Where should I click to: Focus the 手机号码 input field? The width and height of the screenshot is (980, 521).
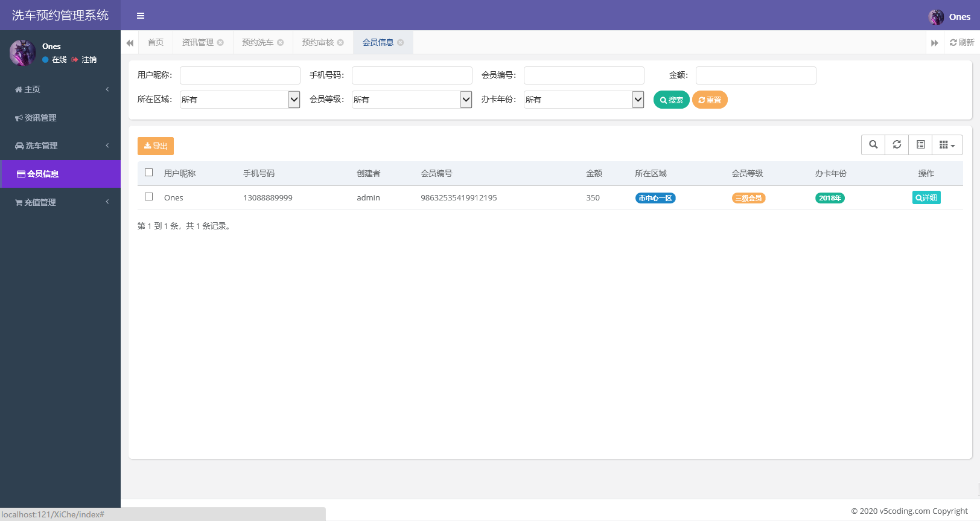pos(412,75)
